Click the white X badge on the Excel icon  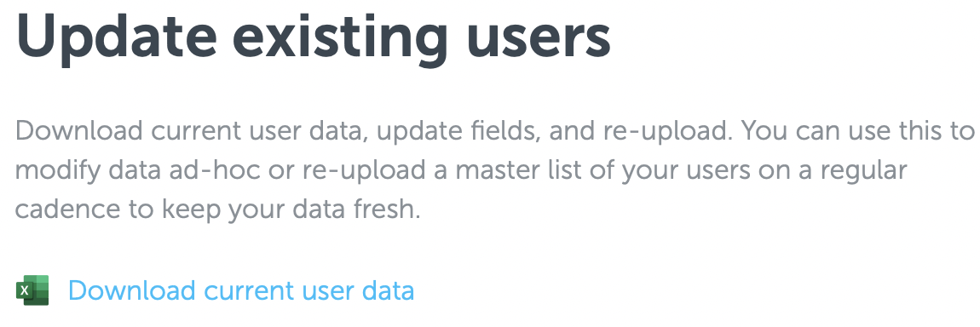[25, 290]
